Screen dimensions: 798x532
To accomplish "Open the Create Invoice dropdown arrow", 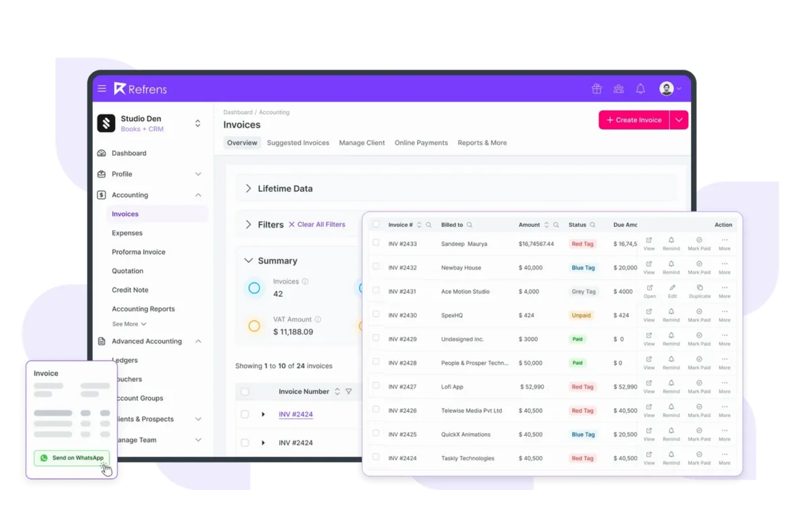I will (679, 120).
